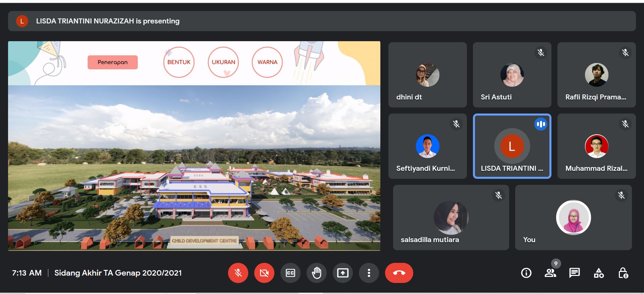Screen dimensions: 644x294
Task: Click the BENTUK circle on the slide
Action: [x=179, y=62]
